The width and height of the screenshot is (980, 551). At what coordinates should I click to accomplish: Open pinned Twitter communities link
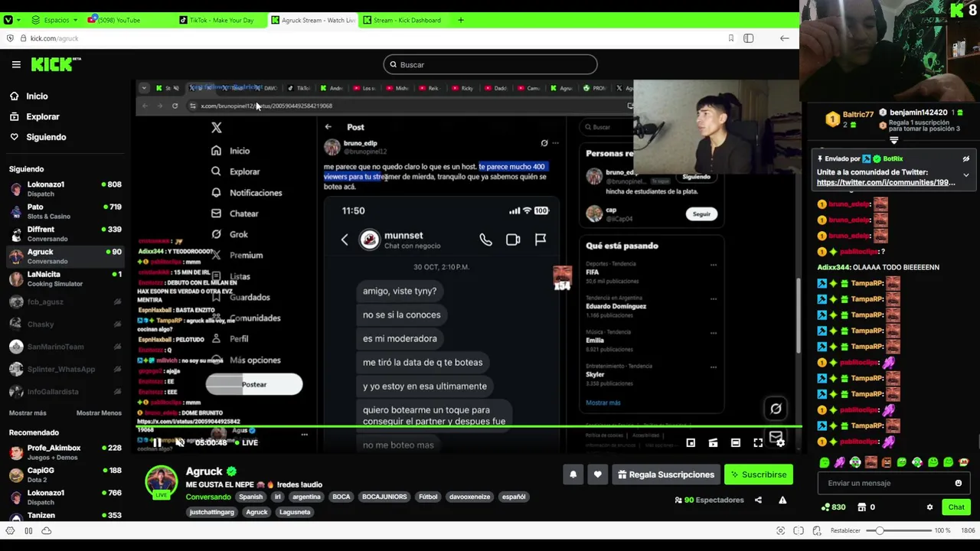point(886,183)
